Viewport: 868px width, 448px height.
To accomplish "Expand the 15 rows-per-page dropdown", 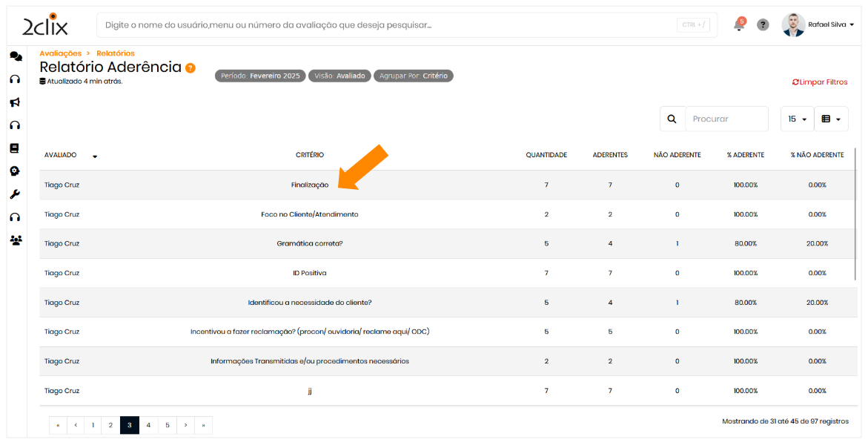I will [x=797, y=119].
